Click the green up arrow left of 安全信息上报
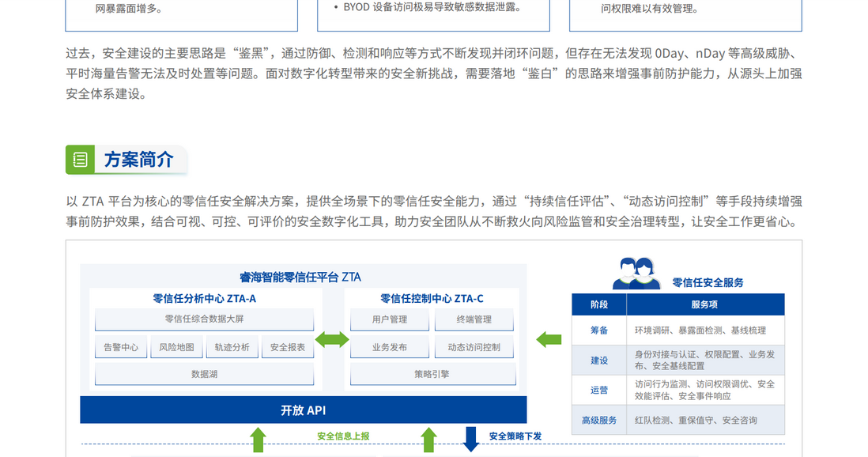Screen dimensions: 868x457 click(258, 440)
